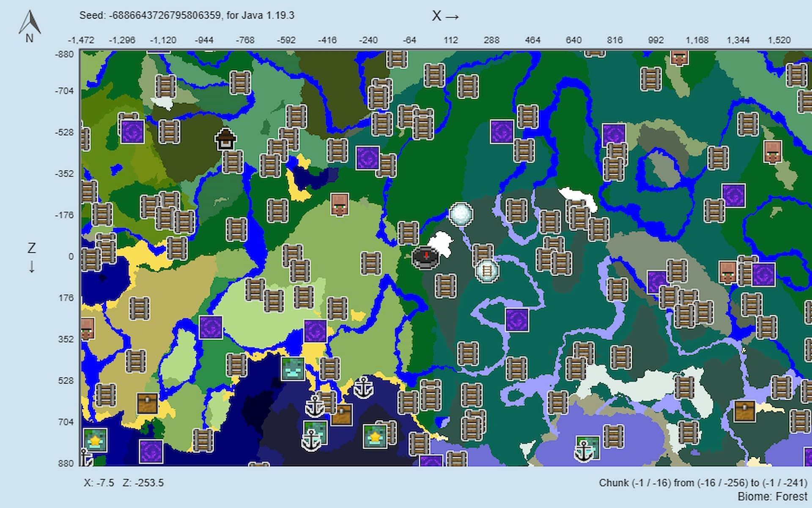Select starred ocean monument in bottom-left corner
Image resolution: width=812 pixels, height=508 pixels.
coord(95,440)
